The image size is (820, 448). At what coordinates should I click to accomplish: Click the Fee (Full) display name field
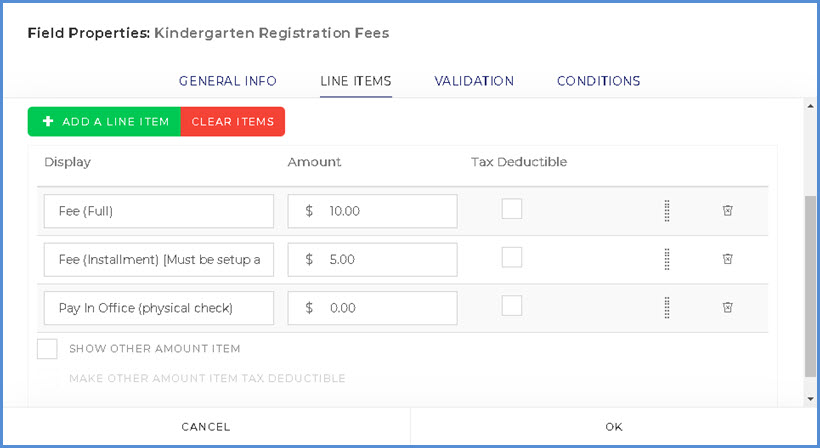[159, 211]
